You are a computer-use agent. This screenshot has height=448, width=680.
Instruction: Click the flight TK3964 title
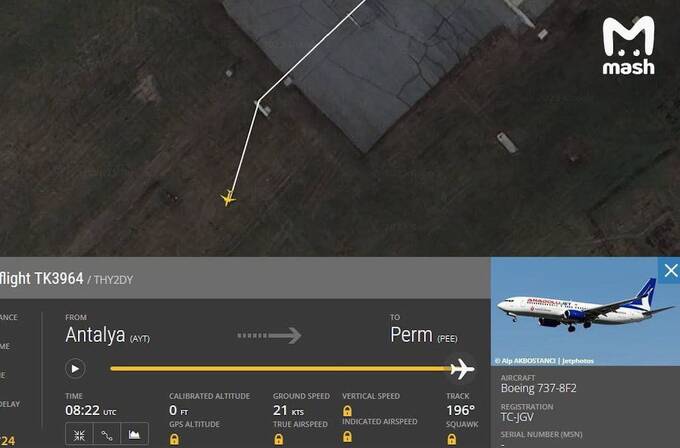[x=42, y=278]
